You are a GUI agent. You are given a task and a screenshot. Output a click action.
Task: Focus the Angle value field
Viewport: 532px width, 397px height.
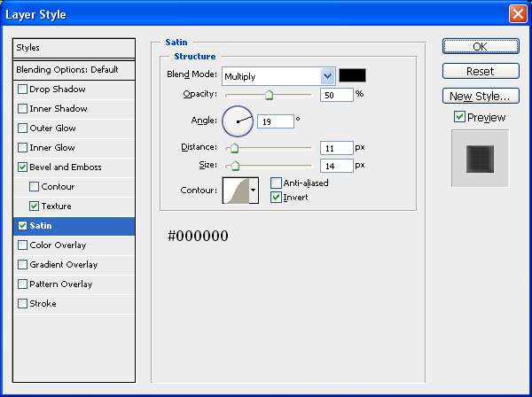click(x=276, y=121)
